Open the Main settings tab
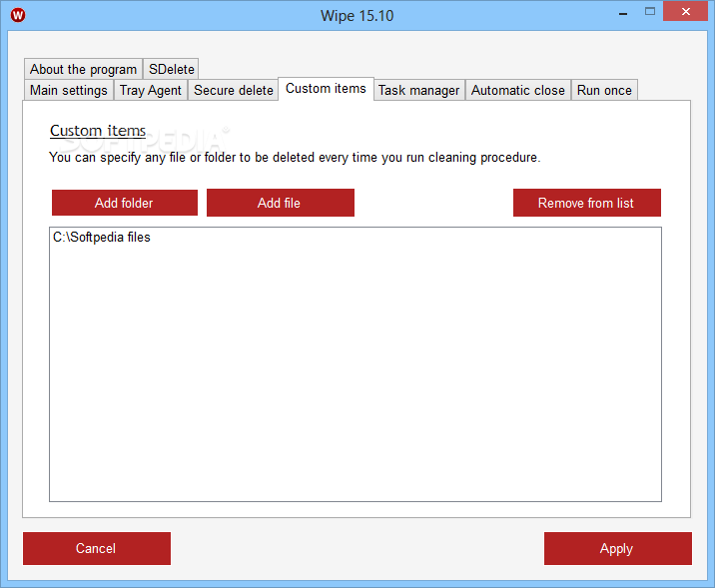Screen dimensions: 715x588 click(x=68, y=90)
